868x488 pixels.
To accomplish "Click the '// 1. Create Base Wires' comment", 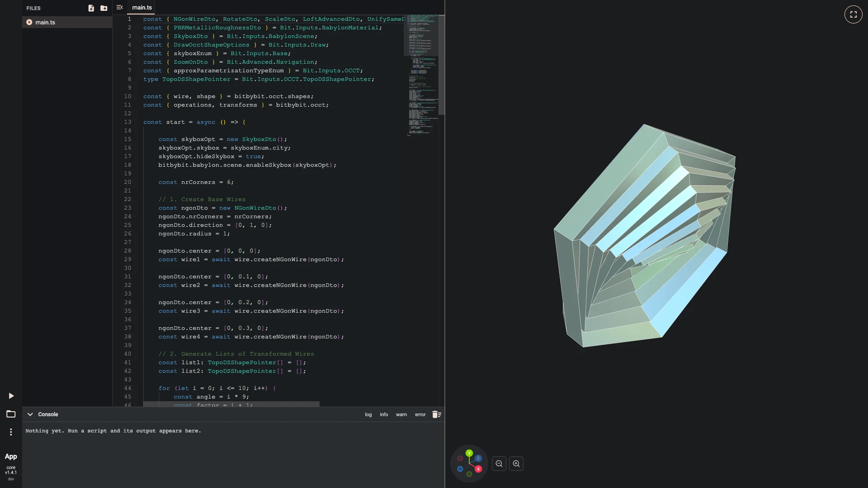I will (202, 199).
